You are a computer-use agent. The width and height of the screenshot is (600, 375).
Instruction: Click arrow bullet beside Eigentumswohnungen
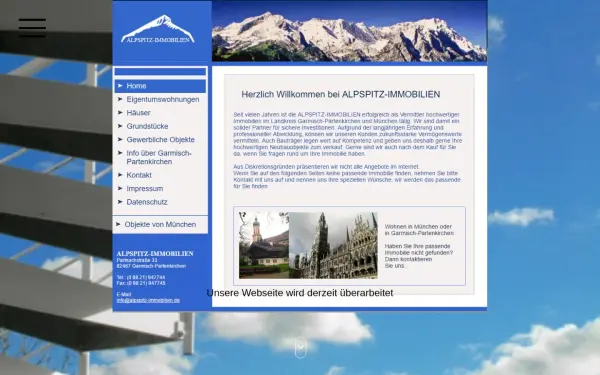pos(120,99)
